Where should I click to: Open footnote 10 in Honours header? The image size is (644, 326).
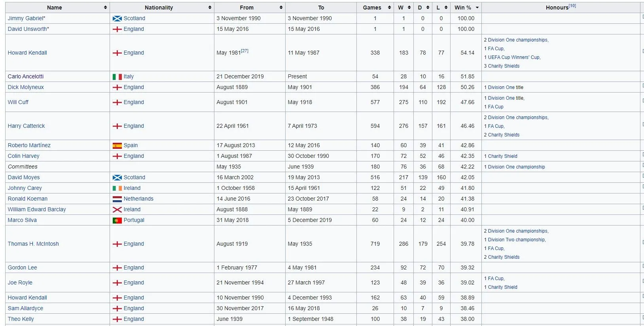click(x=572, y=6)
